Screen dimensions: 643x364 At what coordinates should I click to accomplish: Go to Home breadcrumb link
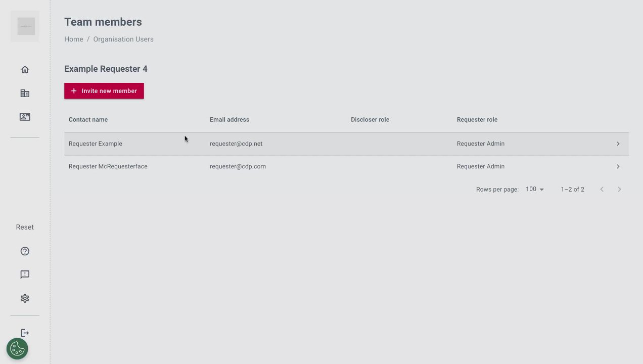[74, 39]
